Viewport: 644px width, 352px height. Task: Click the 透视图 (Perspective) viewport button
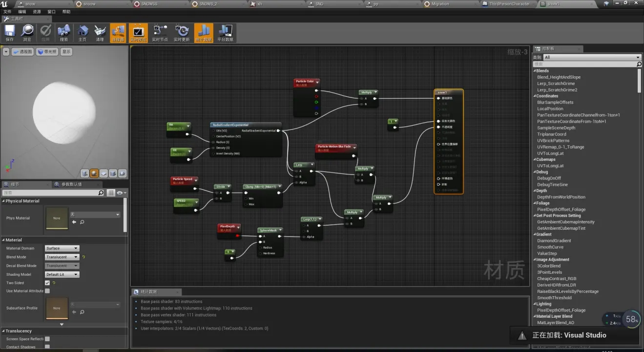pyautogui.click(x=22, y=51)
